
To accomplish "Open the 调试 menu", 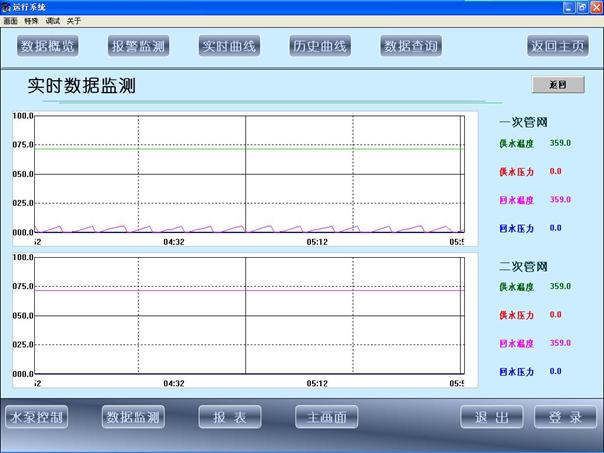I will (54, 20).
